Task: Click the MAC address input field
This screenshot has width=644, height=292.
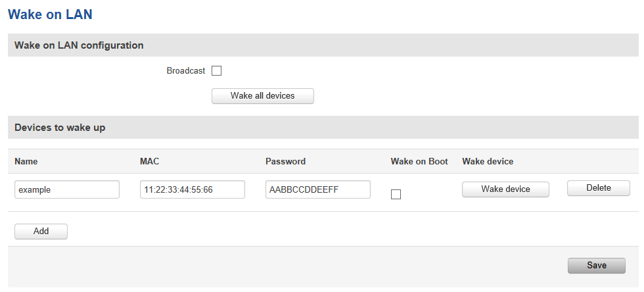Action: (192, 189)
